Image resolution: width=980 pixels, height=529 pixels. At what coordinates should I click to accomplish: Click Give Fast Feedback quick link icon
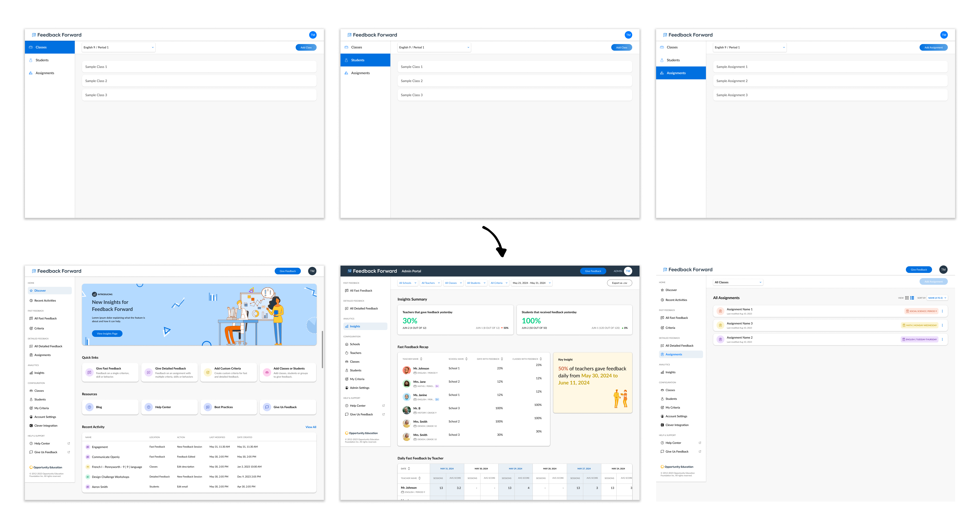89,373
